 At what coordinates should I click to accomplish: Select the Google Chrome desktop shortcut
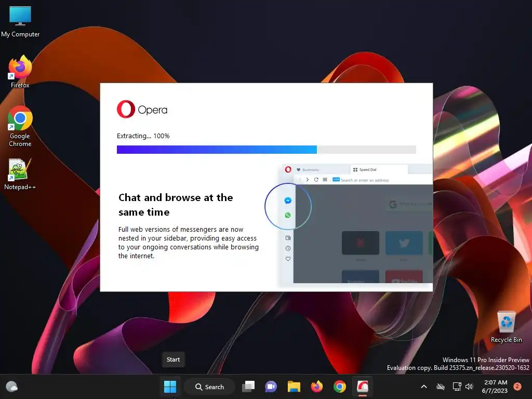click(x=20, y=126)
